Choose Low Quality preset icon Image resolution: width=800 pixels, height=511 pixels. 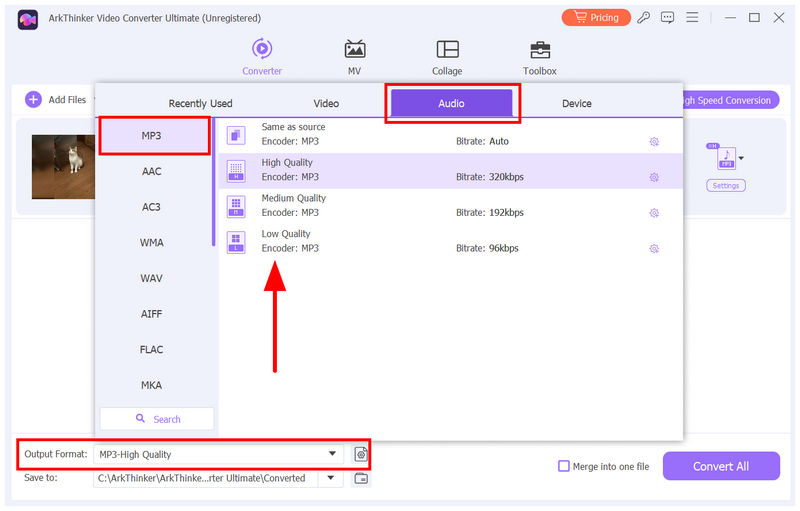[x=236, y=243]
